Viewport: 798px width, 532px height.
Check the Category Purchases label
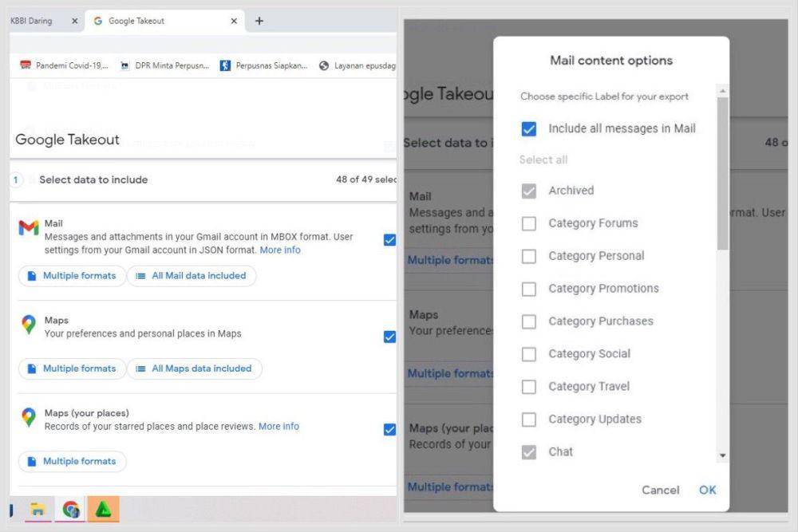(529, 321)
